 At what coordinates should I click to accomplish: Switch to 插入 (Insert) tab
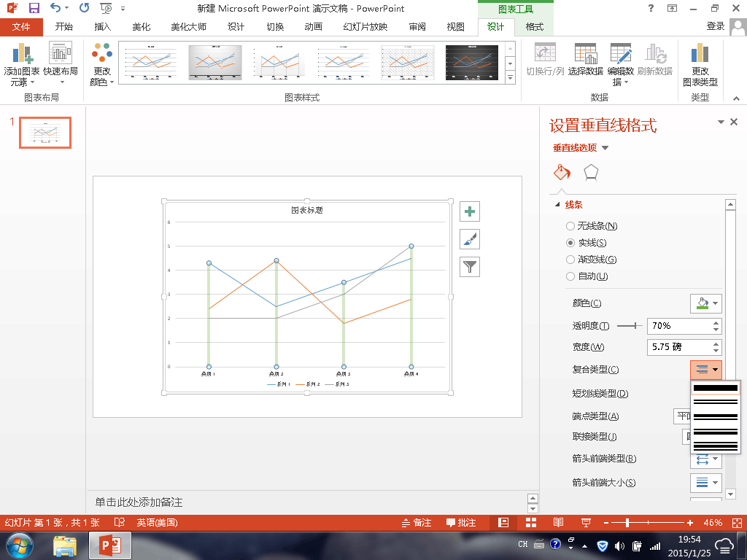pyautogui.click(x=102, y=27)
